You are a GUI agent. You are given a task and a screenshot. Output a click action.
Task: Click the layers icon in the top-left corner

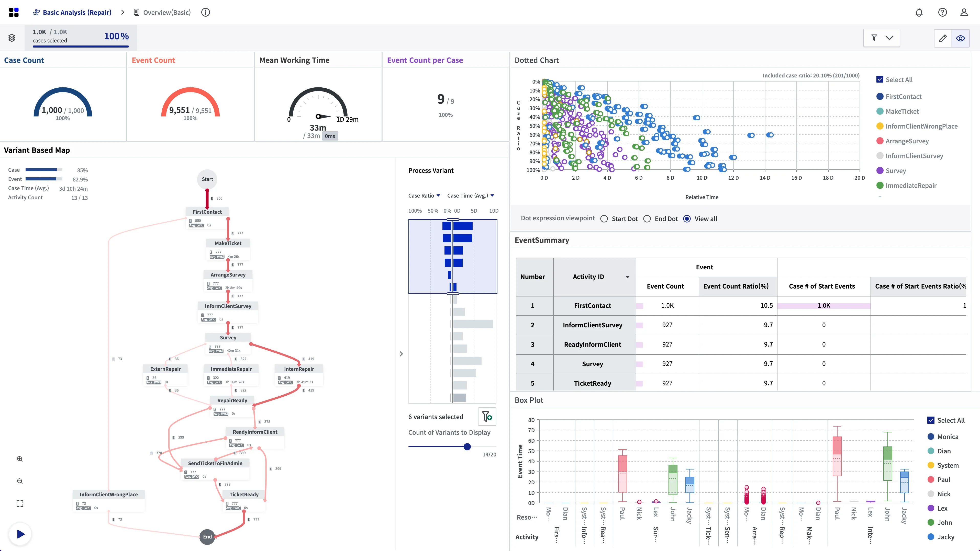click(12, 37)
